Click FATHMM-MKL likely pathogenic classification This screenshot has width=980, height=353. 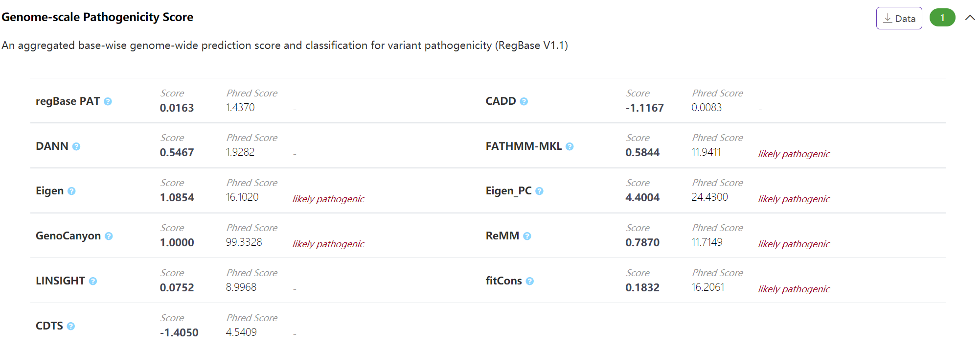click(x=794, y=154)
